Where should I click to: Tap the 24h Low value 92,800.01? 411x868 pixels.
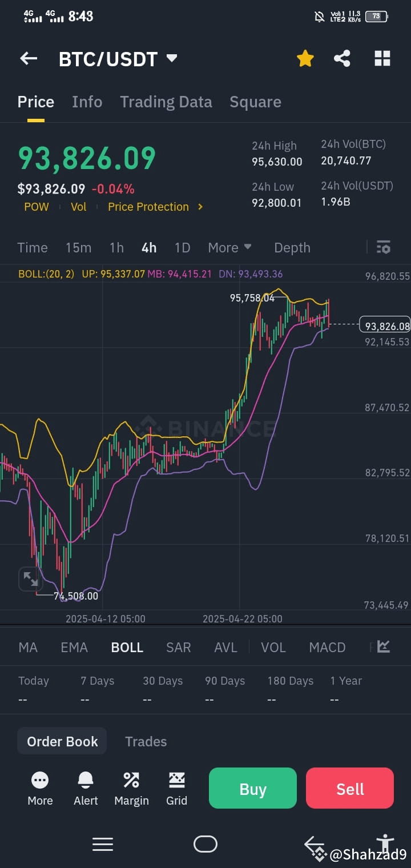pyautogui.click(x=276, y=202)
